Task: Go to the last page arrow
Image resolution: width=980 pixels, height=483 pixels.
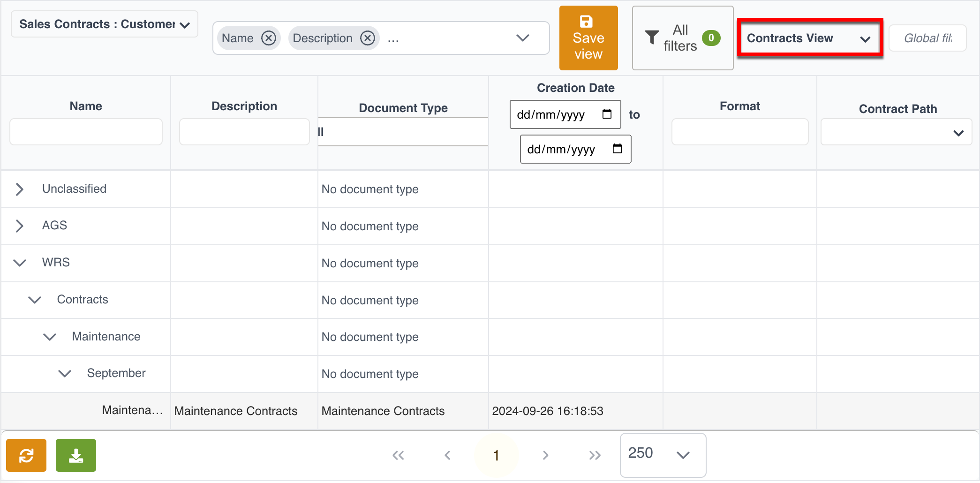Action: click(595, 455)
